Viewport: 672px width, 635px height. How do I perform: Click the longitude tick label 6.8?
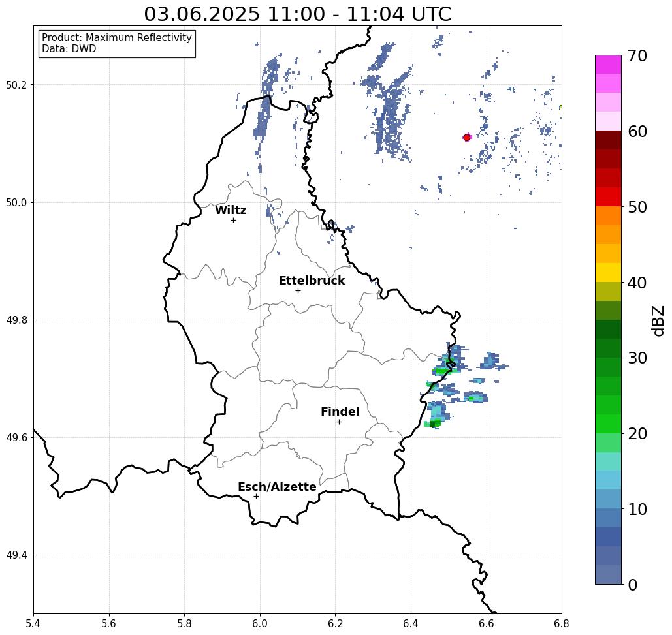click(562, 624)
